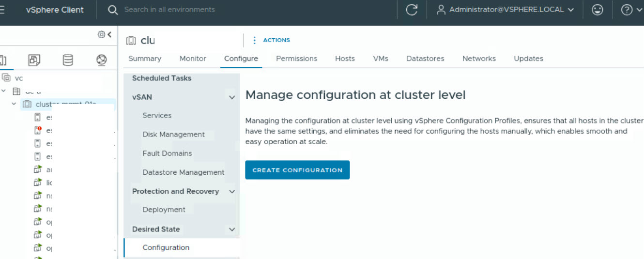This screenshot has width=644, height=259.
Task: Switch to Storage inventory view
Action: [68, 60]
